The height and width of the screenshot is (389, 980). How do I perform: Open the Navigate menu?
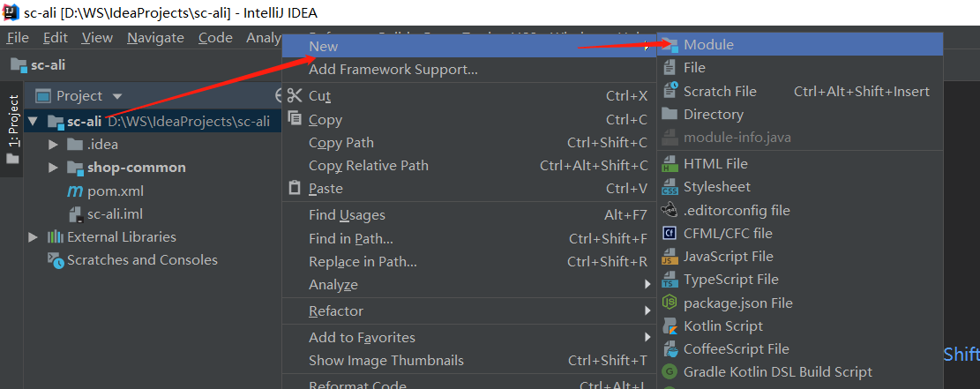(x=155, y=38)
